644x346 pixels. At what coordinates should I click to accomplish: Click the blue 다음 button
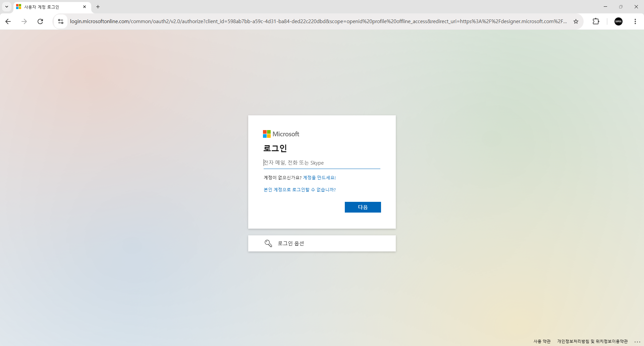tap(363, 207)
